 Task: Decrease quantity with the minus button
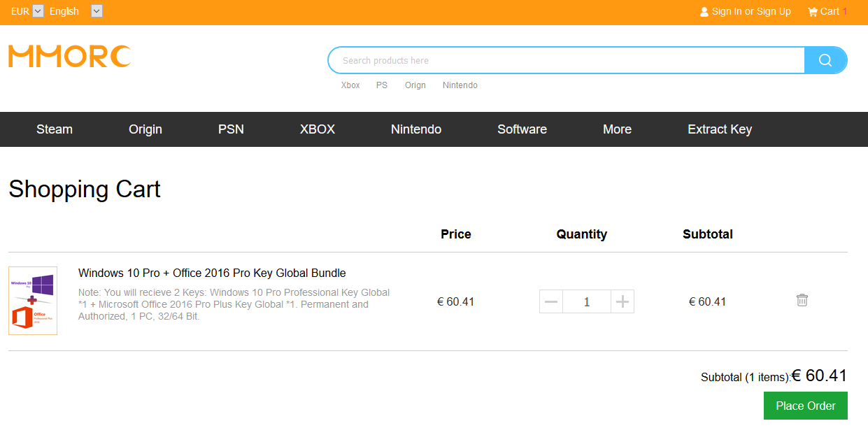click(551, 302)
